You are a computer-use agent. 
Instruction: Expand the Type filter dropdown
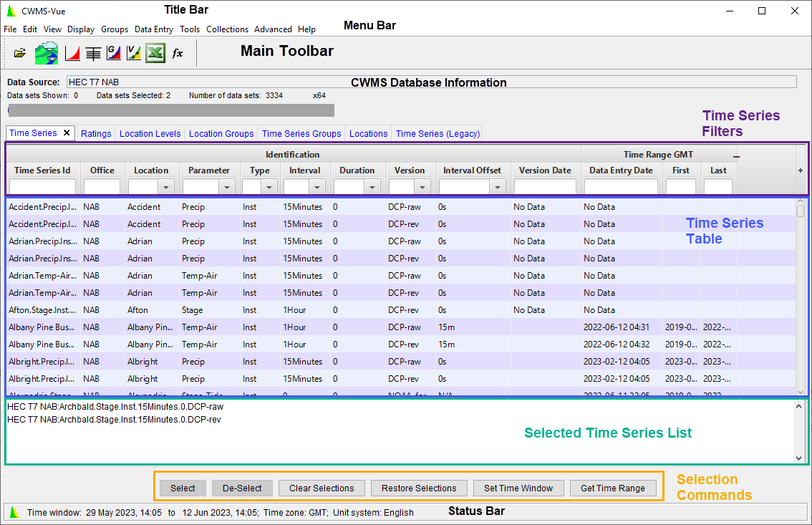point(269,187)
